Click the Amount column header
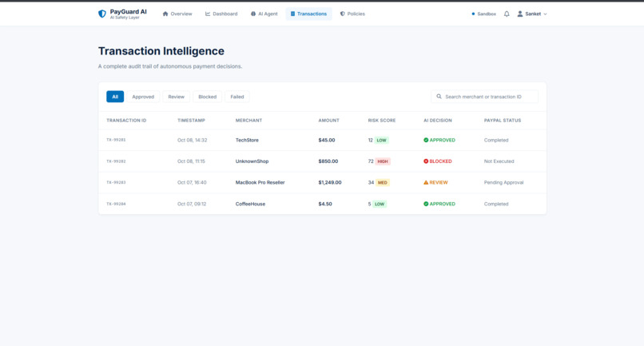 (x=329, y=121)
